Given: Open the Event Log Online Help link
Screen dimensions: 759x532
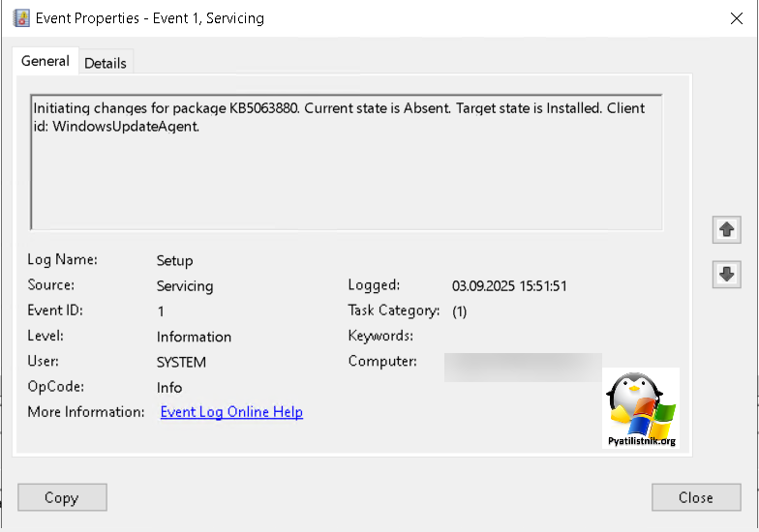Looking at the screenshot, I should 231,412.
